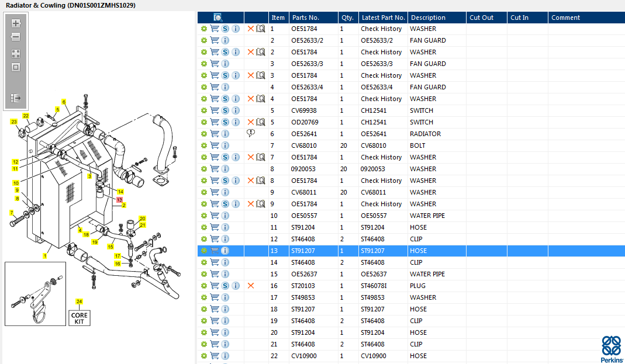Click the search icon in the table header
The height and width of the screenshot is (364, 625).
pyautogui.click(x=217, y=18)
